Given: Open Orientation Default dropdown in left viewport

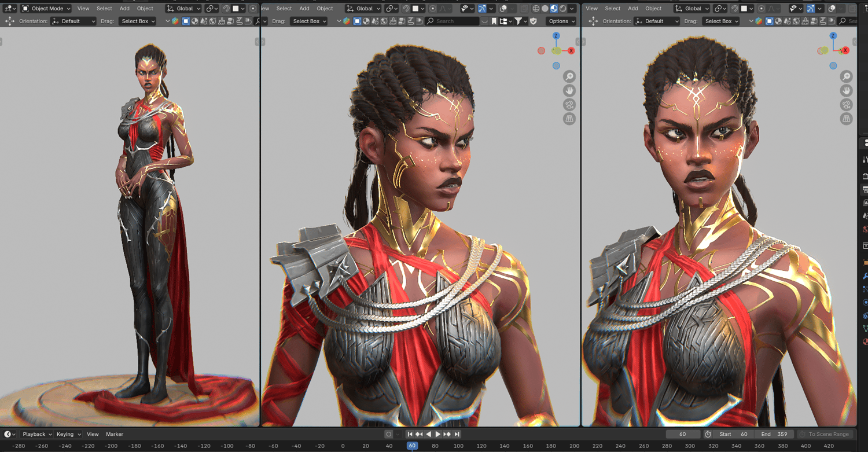Looking at the screenshot, I should pos(73,21).
